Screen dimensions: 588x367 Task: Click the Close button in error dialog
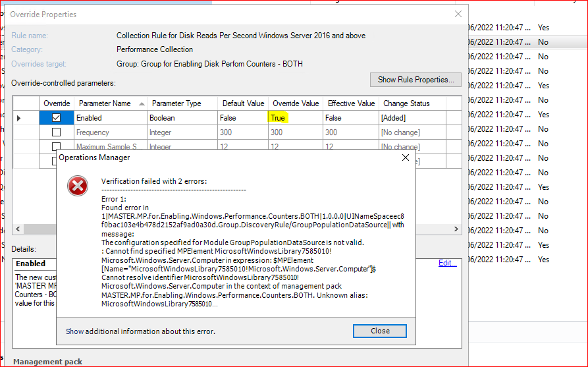point(379,331)
